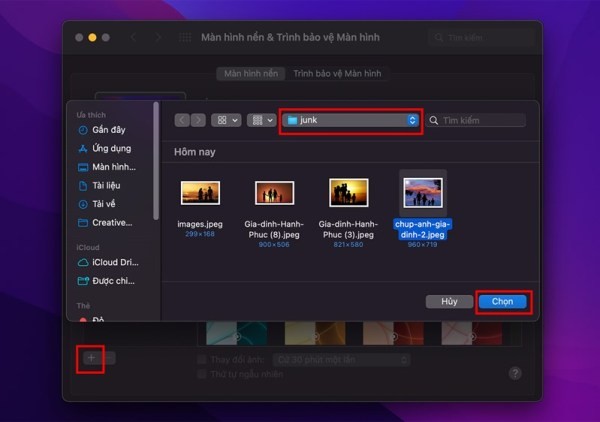
Task: Switch to Trình bảo vệ Màn hình tab
Action: tap(337, 73)
